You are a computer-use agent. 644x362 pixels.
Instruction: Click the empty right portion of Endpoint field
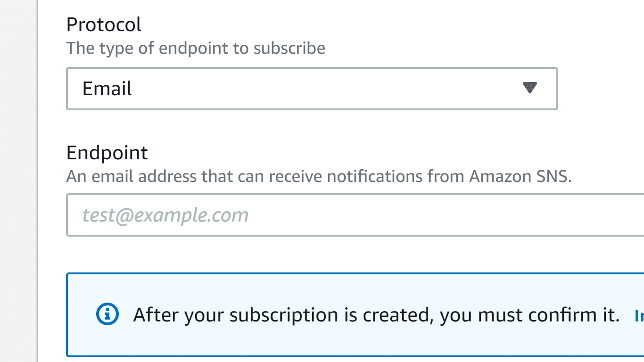point(519,215)
